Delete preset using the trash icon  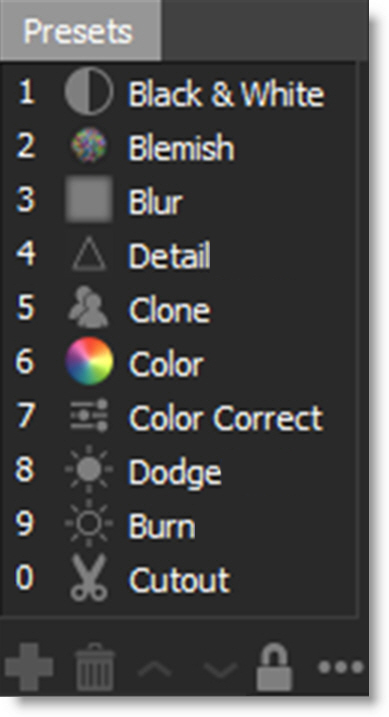click(95, 667)
